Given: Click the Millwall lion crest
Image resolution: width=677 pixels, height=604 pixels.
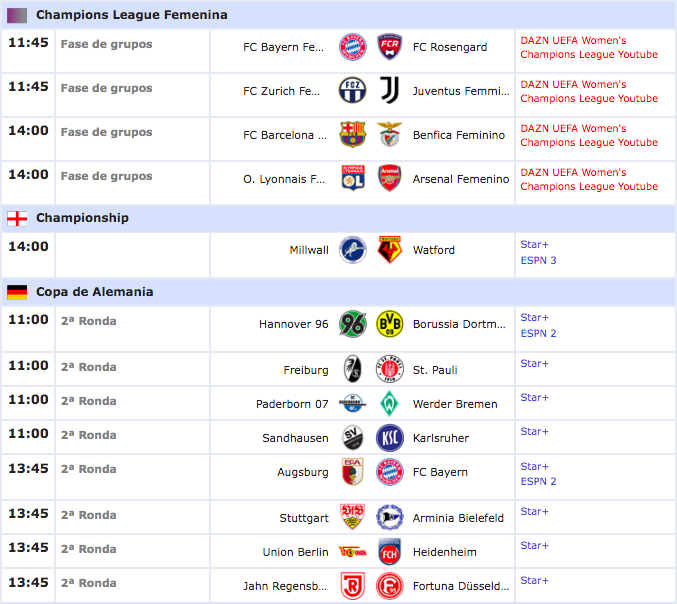Looking at the screenshot, I should pyautogui.click(x=353, y=250).
